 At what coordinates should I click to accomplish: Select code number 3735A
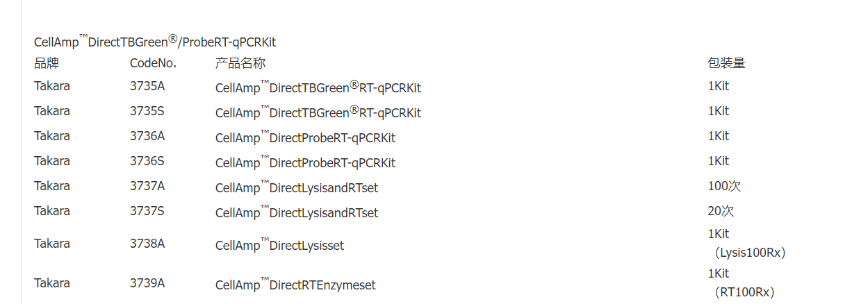pos(147,86)
